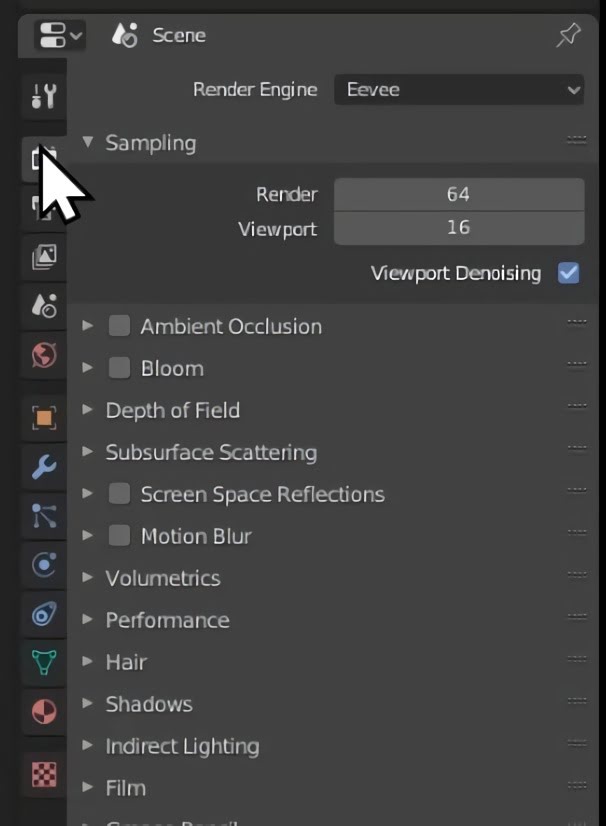Switch to the Texture Properties checker icon
The image size is (606, 826).
(x=42, y=774)
